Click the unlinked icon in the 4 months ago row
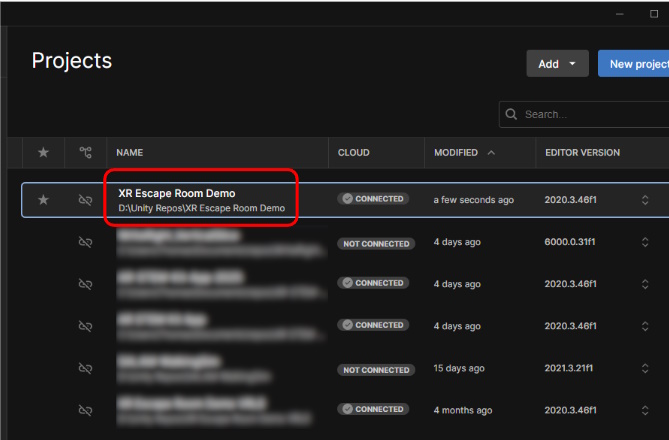Viewport: 669px width, 440px height. point(85,411)
